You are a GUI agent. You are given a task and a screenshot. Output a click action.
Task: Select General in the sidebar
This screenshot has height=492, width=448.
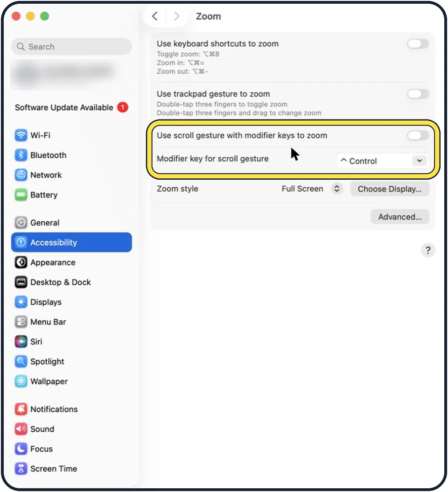click(71, 223)
